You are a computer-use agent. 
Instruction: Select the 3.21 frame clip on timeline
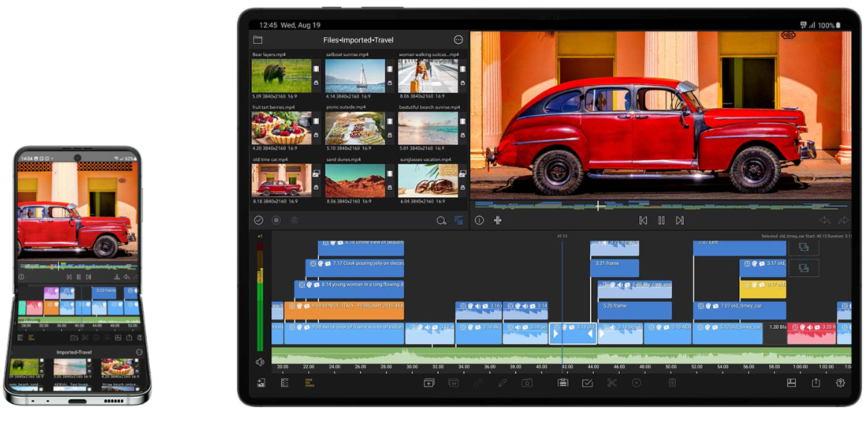(x=615, y=268)
